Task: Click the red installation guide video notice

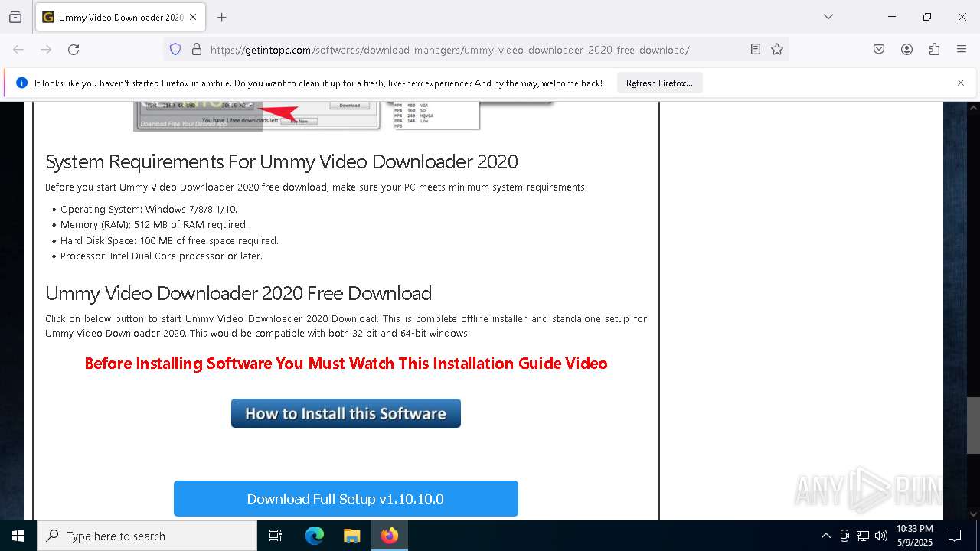Action: tap(346, 364)
